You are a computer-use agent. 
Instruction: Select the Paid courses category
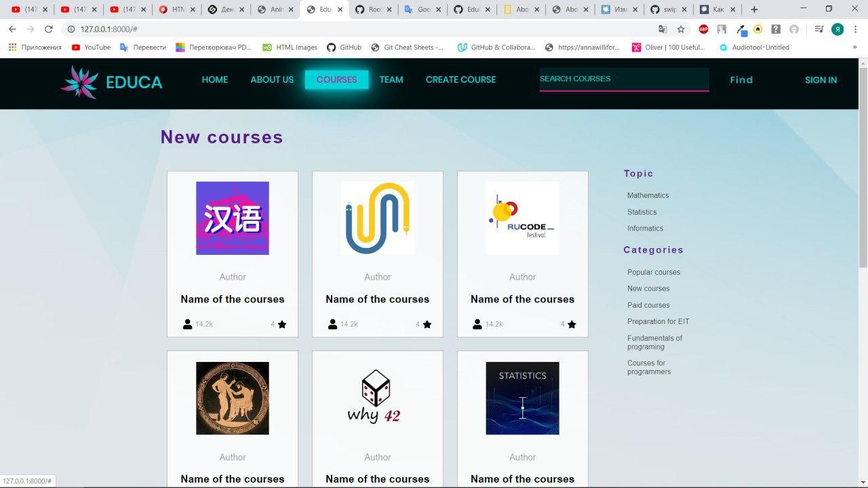648,305
